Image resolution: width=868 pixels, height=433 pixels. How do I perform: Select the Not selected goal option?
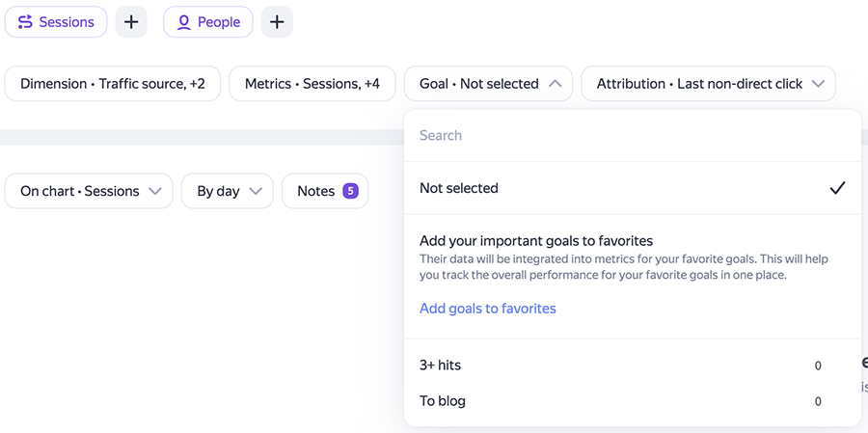coord(632,188)
